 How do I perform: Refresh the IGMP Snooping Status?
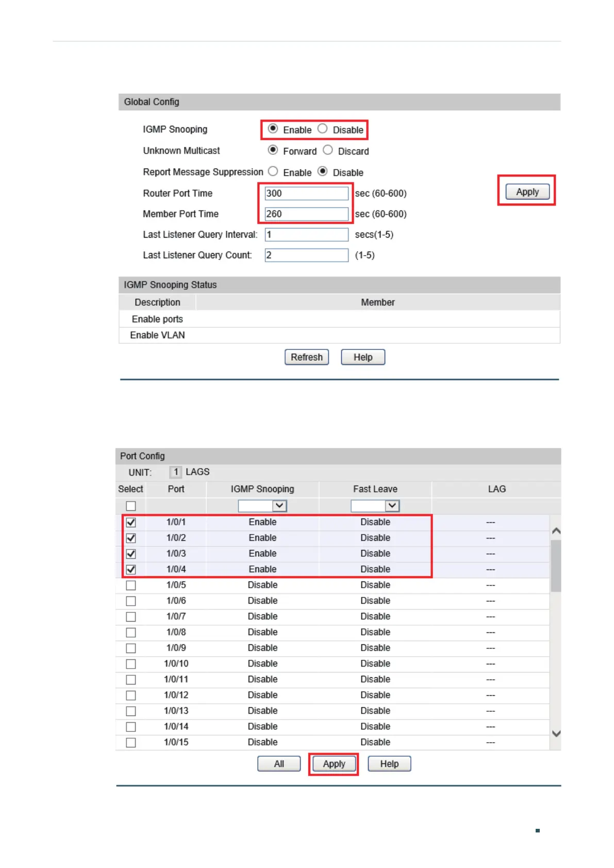tap(307, 357)
